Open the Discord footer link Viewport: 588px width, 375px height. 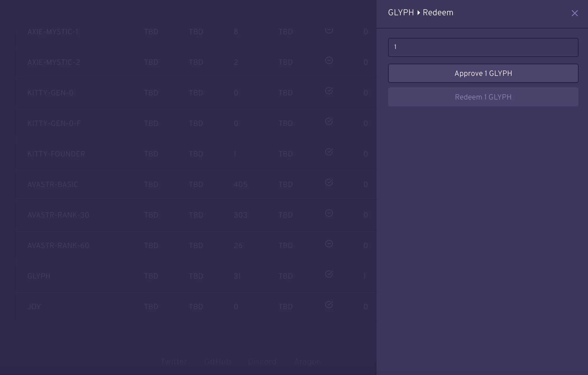pyautogui.click(x=262, y=362)
